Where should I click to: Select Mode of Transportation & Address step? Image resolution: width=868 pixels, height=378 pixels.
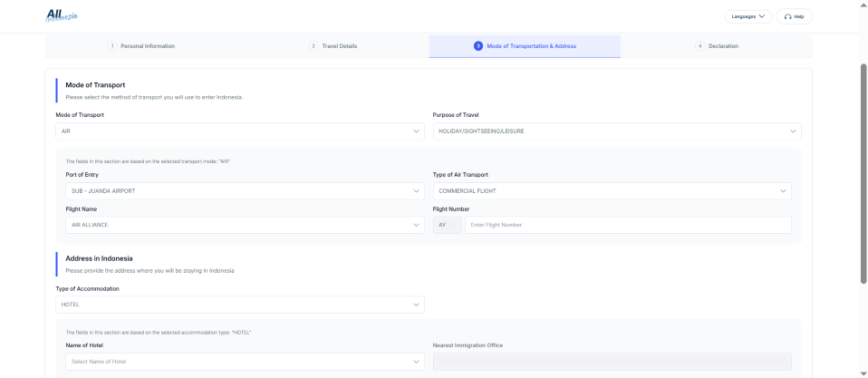tap(525, 46)
